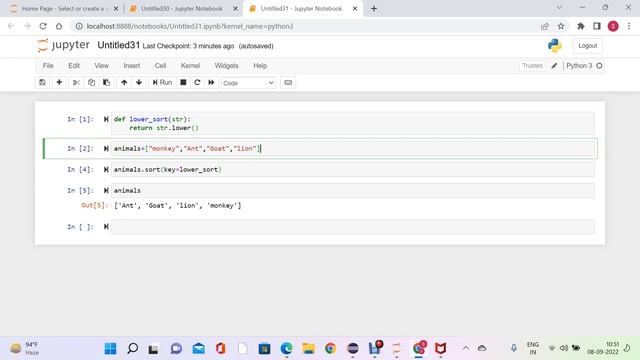Open the Help menu

pos(260,65)
